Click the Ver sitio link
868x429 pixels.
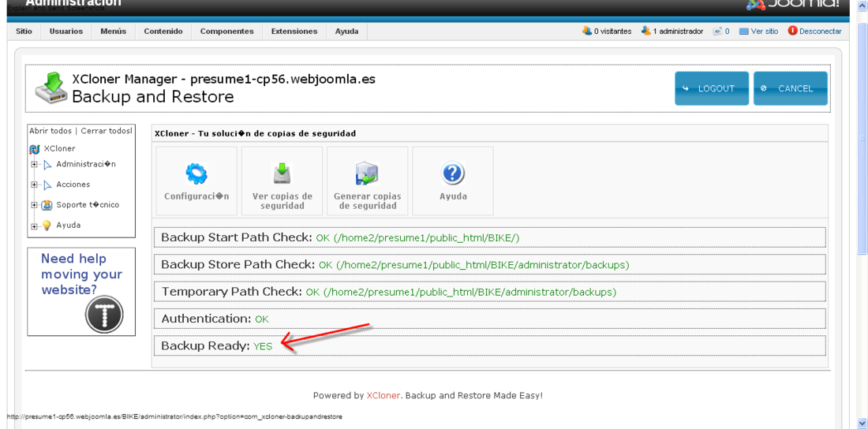(x=765, y=32)
